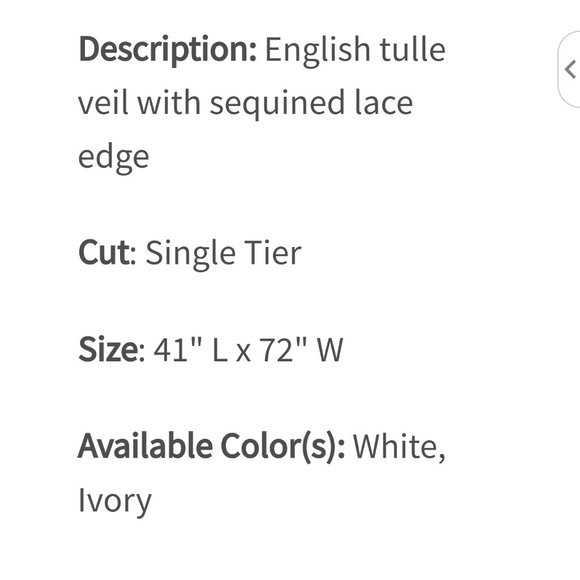
Task: Select the Single Tier value text
Action: point(223,254)
